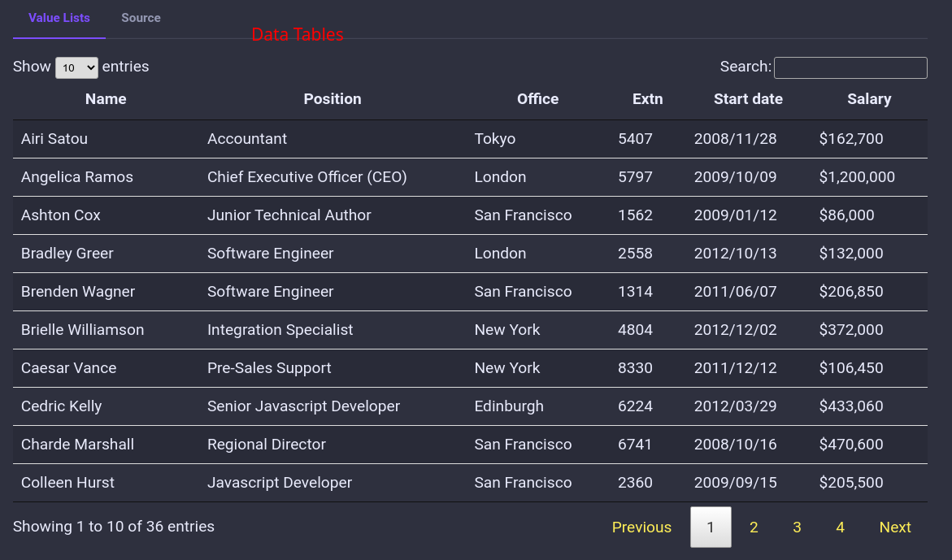Select current page 1 button
The width and height of the screenshot is (952, 560).
point(711,527)
